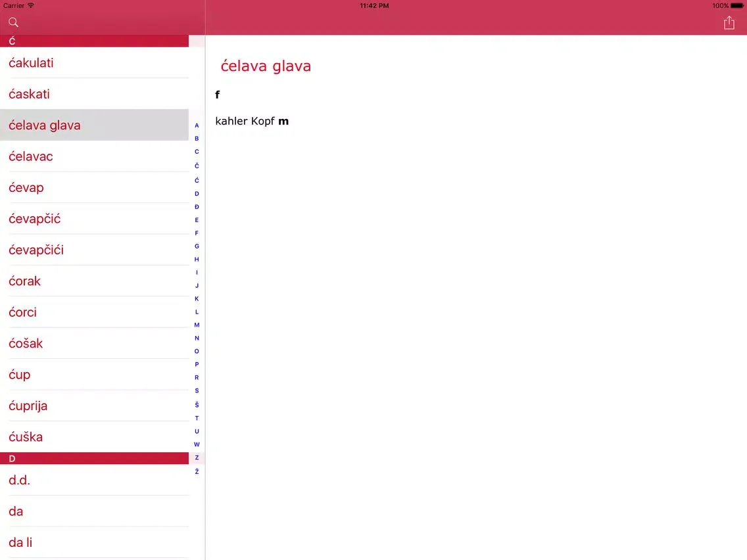Jump to index letter F

pyautogui.click(x=197, y=233)
